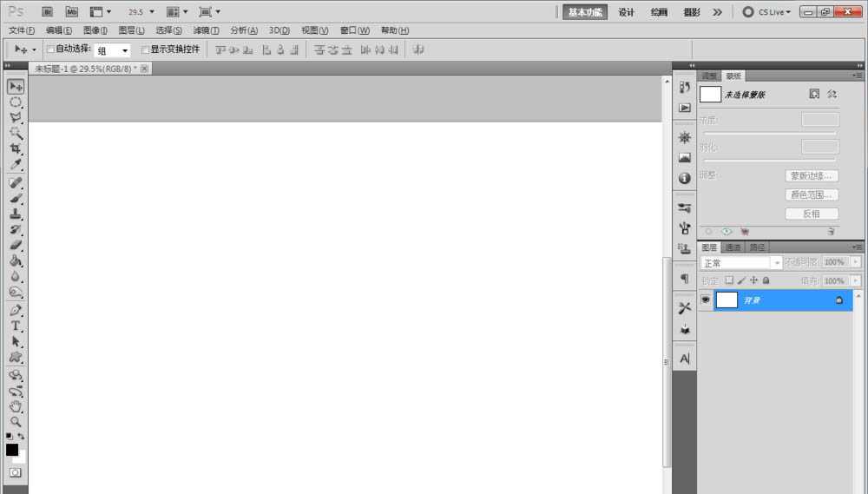868x494 pixels.
Task: Open the Info panel icon
Action: [x=684, y=178]
